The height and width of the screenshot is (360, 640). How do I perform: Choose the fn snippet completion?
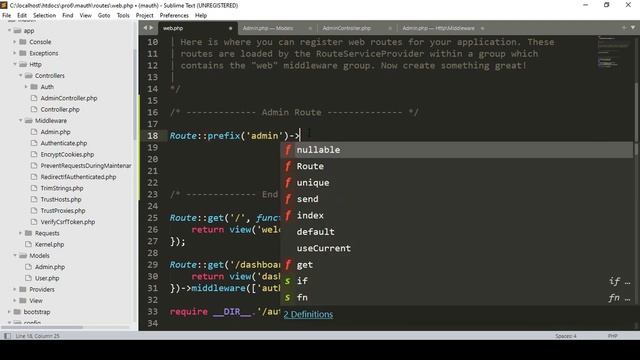(x=456, y=298)
